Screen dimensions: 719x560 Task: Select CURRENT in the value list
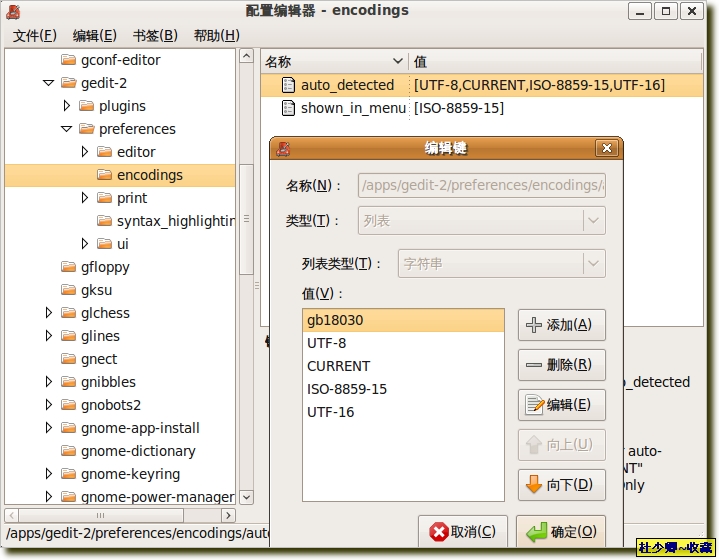click(403, 366)
